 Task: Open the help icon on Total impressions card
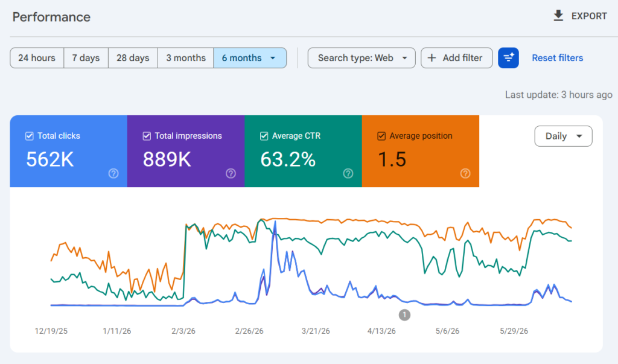point(231,173)
